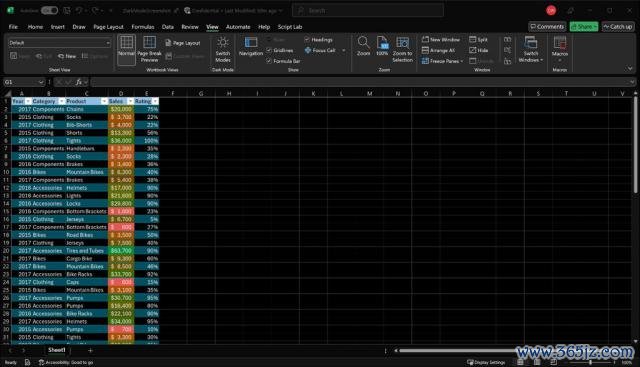The image size is (640, 367).
Task: Open a New Window
Action: click(x=441, y=40)
